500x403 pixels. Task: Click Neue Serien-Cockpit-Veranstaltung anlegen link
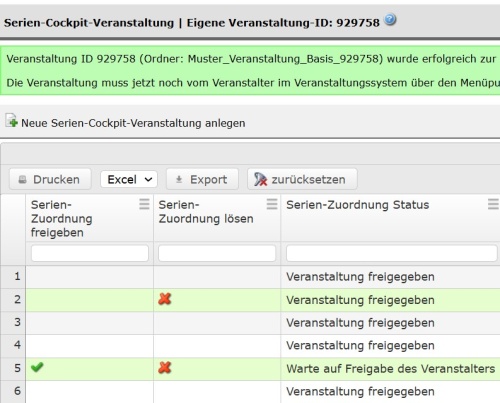click(x=133, y=123)
